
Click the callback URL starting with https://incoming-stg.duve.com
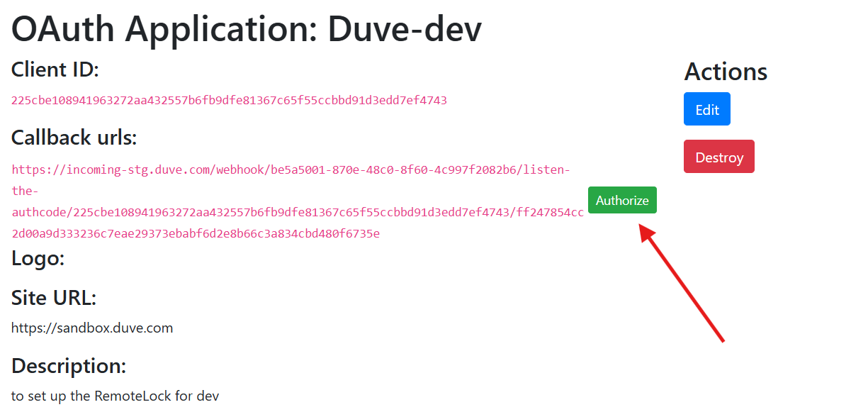tap(291, 170)
